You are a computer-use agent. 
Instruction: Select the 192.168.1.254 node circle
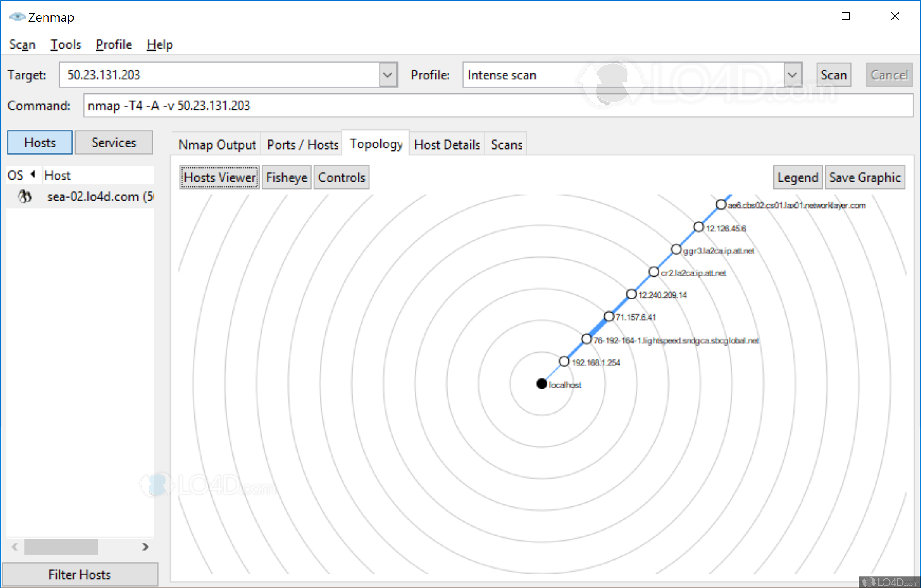pyautogui.click(x=564, y=361)
